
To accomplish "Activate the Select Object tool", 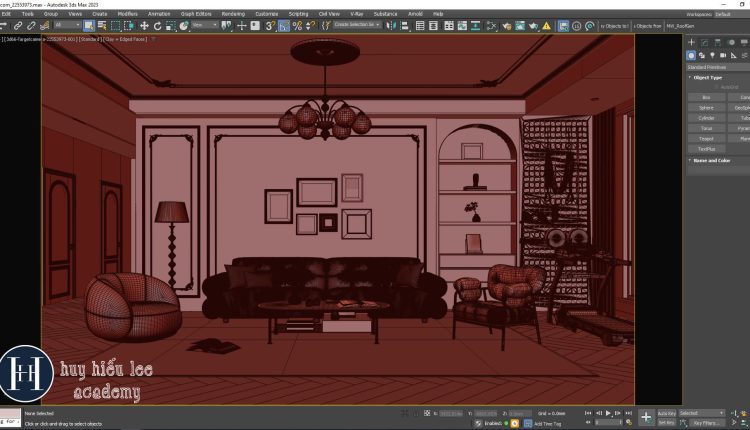I will (88, 25).
